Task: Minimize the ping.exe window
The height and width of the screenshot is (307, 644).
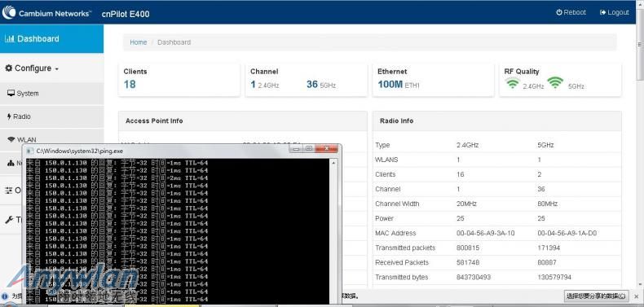Action: click(x=297, y=148)
